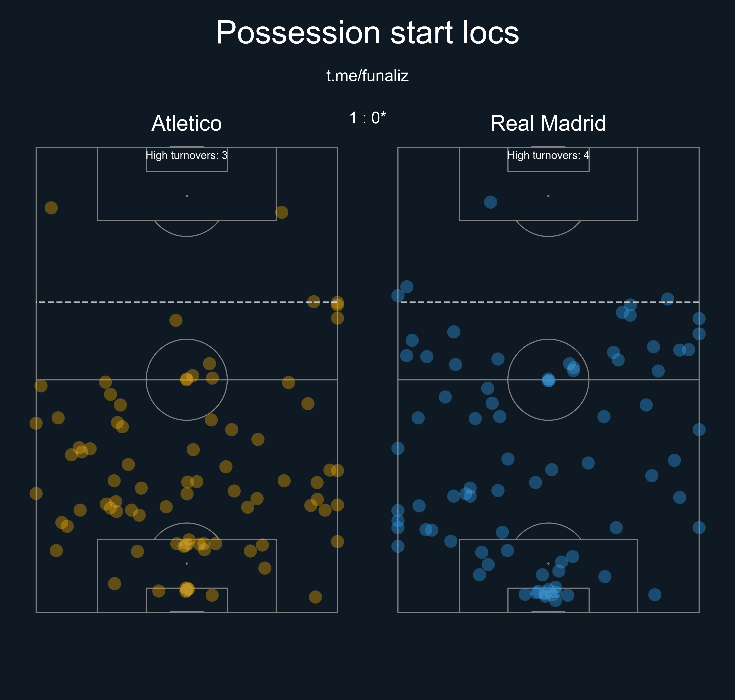Click the yellow dot near Atletico pitch's bottom-right corner
Screen dimensions: 735x700
click(315, 597)
